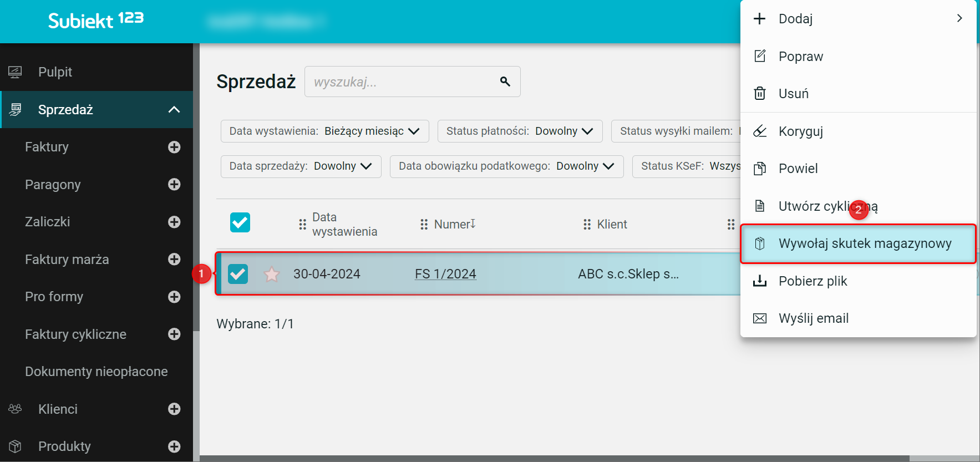
Task: Choose Wyślij email from the menu
Action: pos(859,318)
